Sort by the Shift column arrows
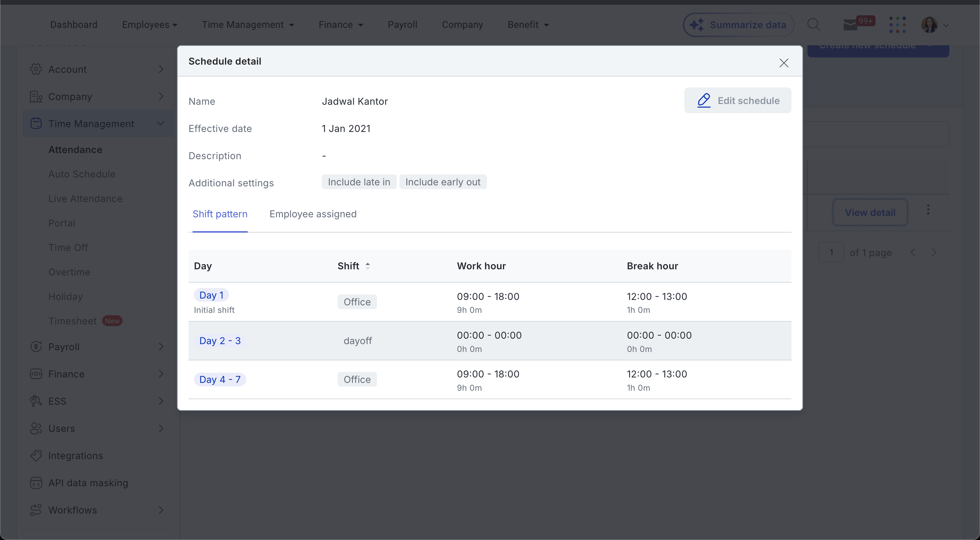The height and width of the screenshot is (540, 980). pos(367,266)
